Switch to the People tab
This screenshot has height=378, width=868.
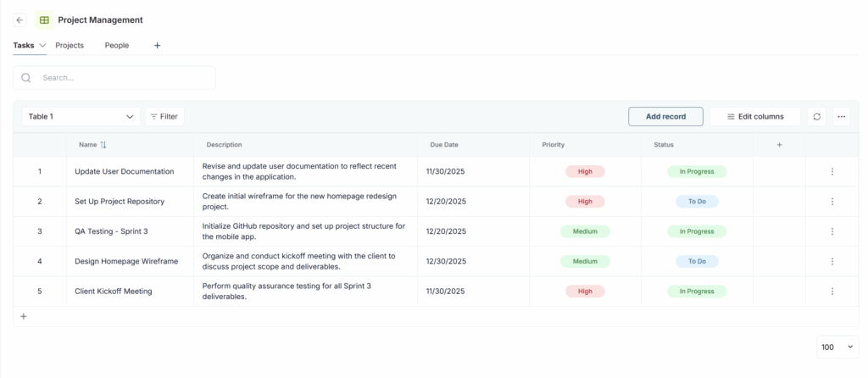[x=117, y=46]
